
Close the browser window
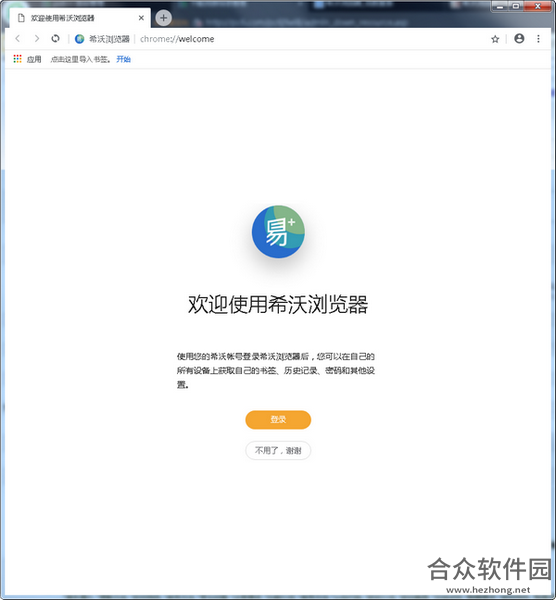coord(538,6)
